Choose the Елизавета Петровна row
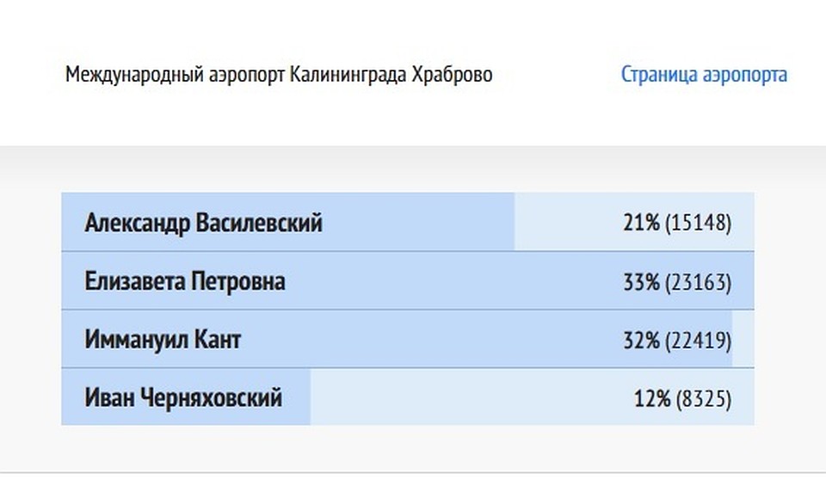The image size is (826, 504). click(x=408, y=280)
